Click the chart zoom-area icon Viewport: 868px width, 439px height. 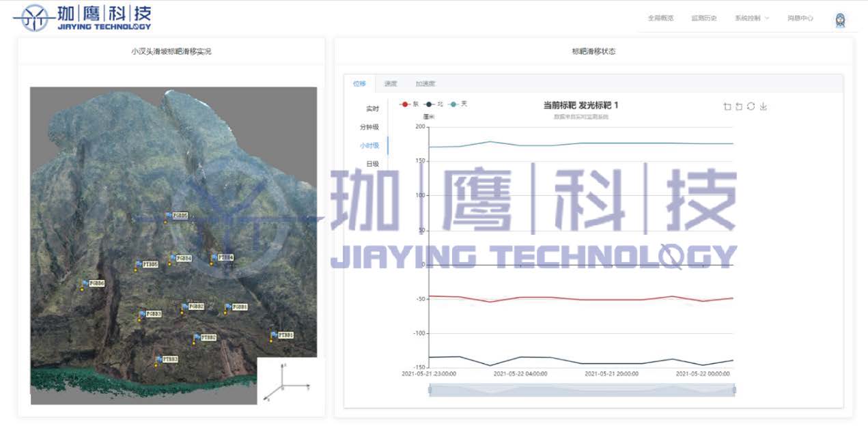pos(727,107)
